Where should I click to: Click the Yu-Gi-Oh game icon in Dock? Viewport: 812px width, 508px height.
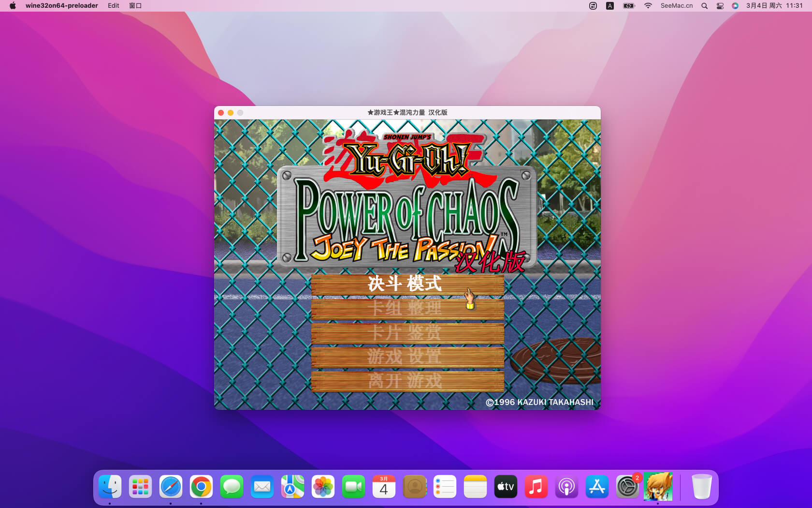[x=658, y=486]
